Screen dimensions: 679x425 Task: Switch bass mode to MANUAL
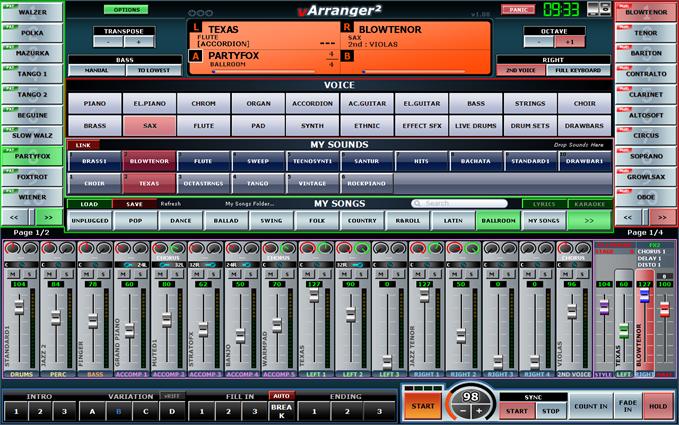point(96,71)
